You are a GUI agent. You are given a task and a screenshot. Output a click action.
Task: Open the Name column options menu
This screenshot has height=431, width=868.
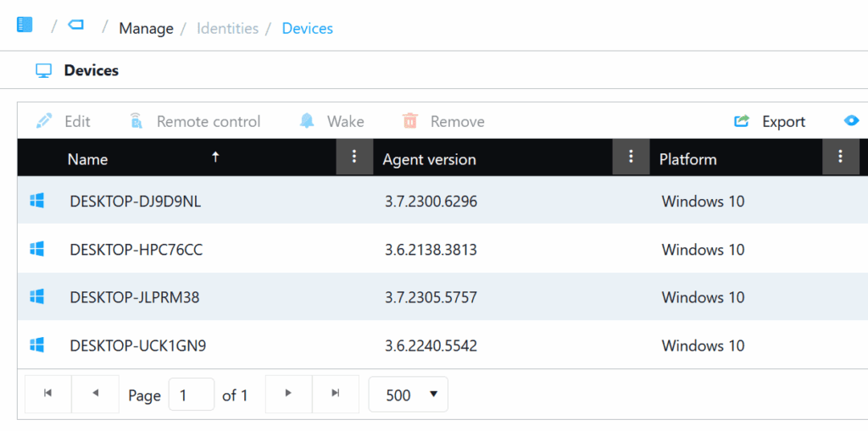[354, 157]
